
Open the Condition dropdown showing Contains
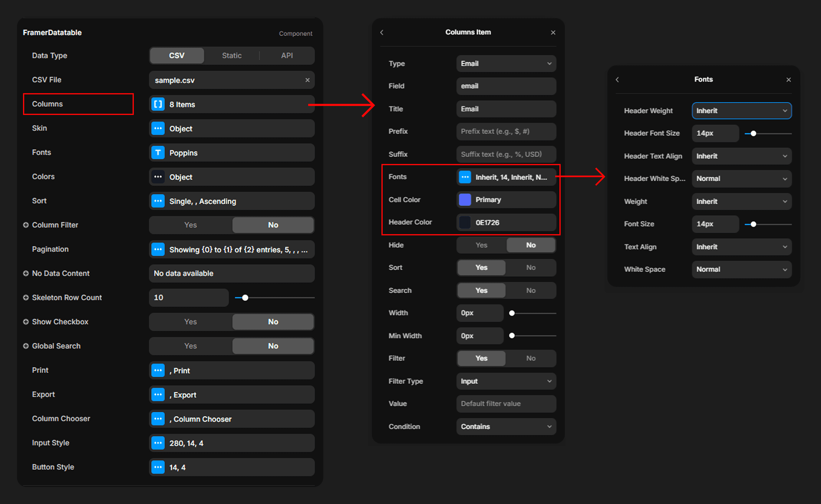coord(506,426)
